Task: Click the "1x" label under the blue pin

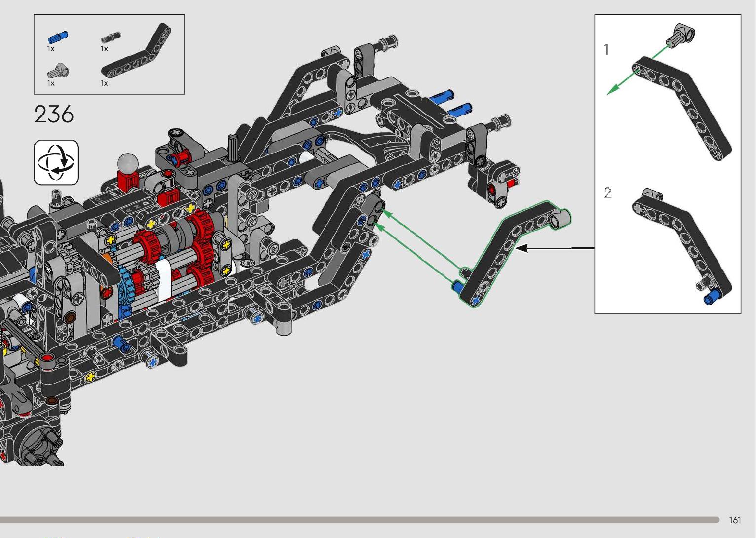Action: (51, 48)
